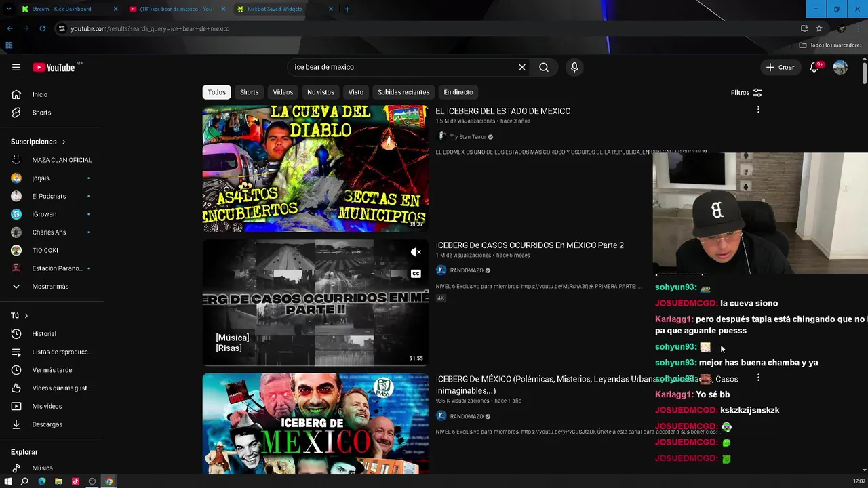Expand the Tú section chevron
Image resolution: width=868 pixels, height=488 pixels.
[x=26, y=316]
